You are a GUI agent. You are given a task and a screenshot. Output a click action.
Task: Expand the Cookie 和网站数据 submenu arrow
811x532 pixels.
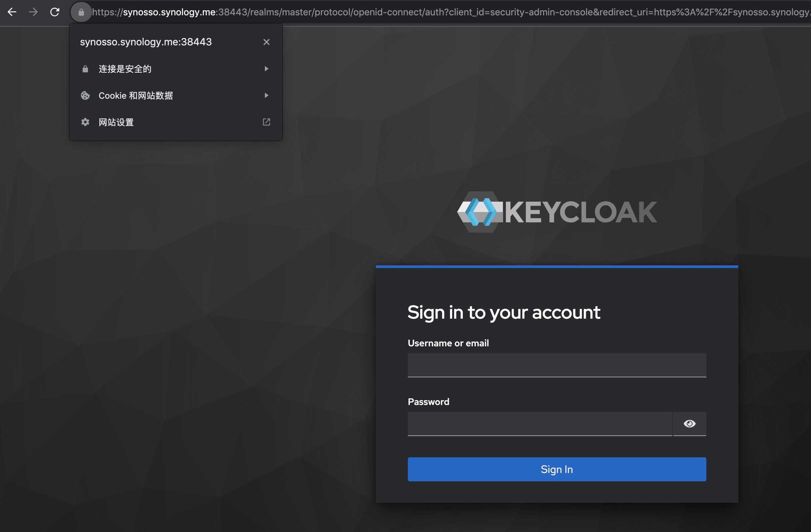point(267,95)
